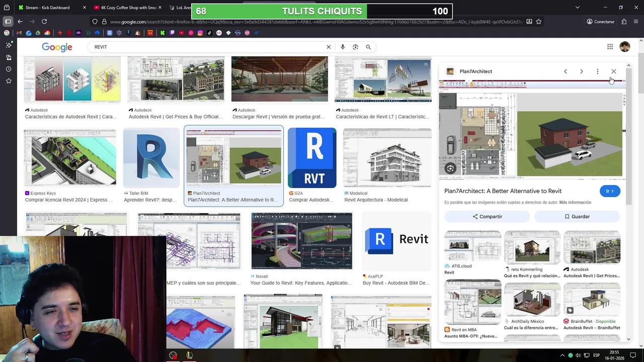Click the magnifying glass search button

click(x=368, y=47)
